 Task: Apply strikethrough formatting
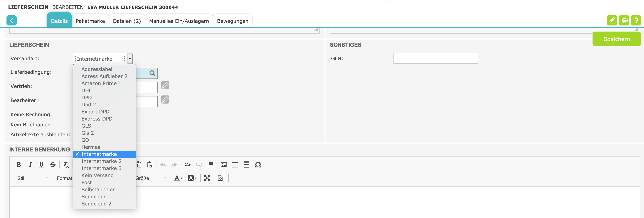(x=53, y=165)
